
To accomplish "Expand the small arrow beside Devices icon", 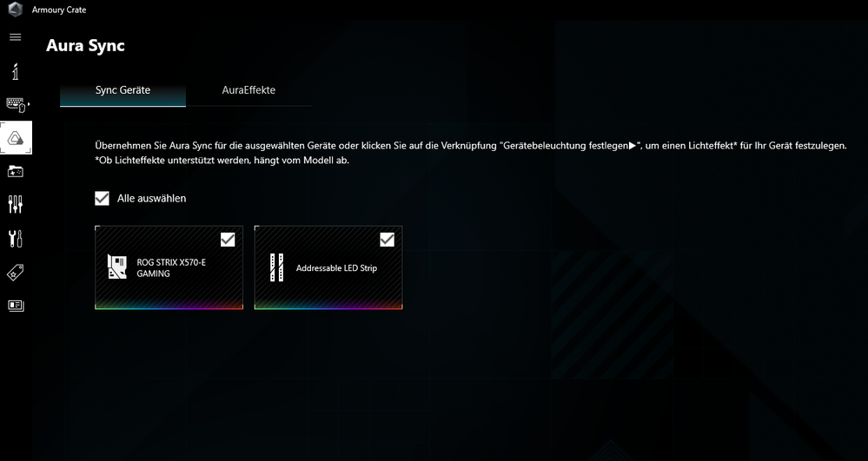I will point(28,104).
